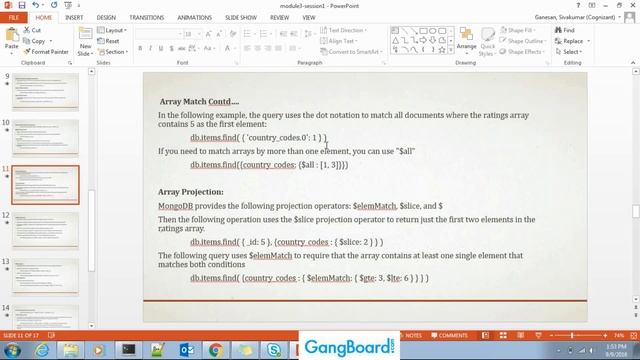Open Align Text dropdown
This screenshot has width=640, height=360.
[339, 41]
